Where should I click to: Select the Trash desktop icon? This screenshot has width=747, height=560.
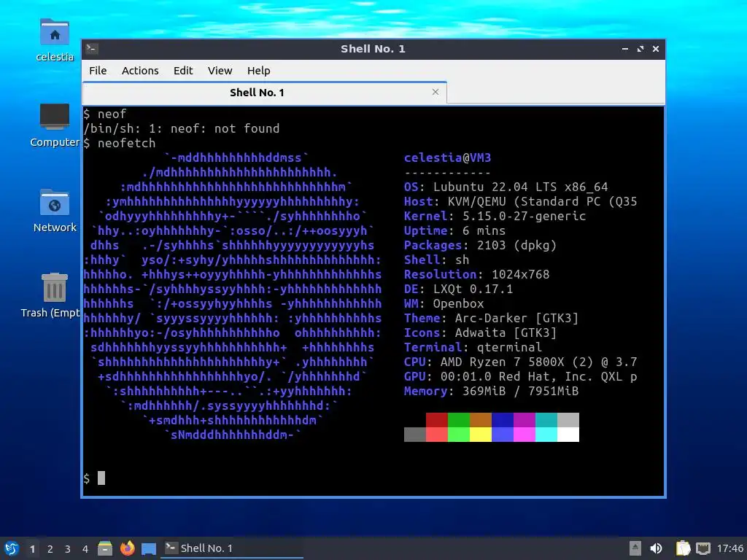point(50,295)
